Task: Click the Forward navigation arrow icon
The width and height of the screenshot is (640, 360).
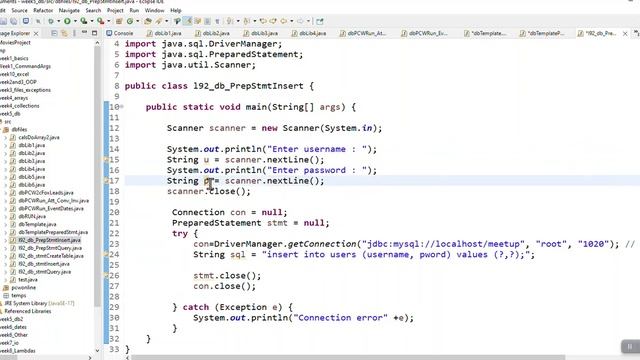Action: (x=300, y=21)
